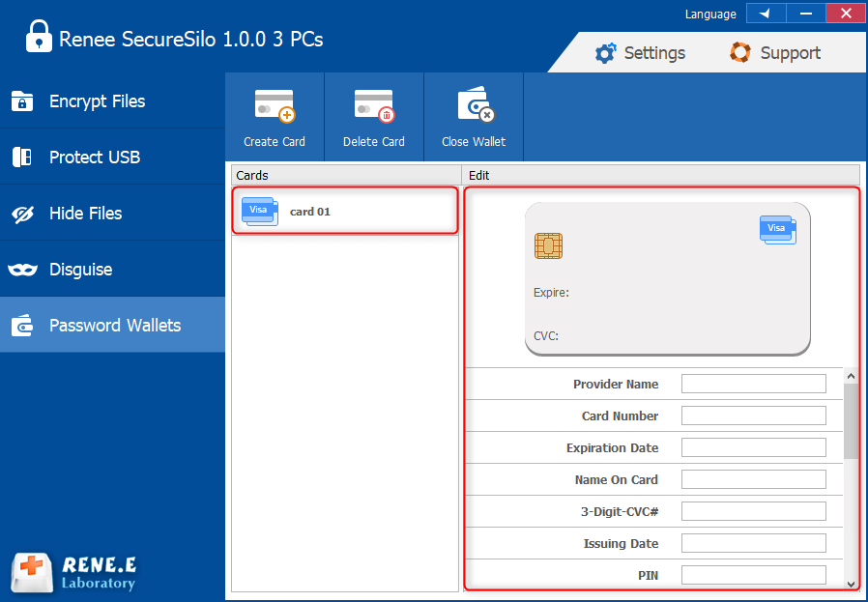Click the Rene.E Laboratory logo
The height and width of the screenshot is (602, 868).
[73, 571]
